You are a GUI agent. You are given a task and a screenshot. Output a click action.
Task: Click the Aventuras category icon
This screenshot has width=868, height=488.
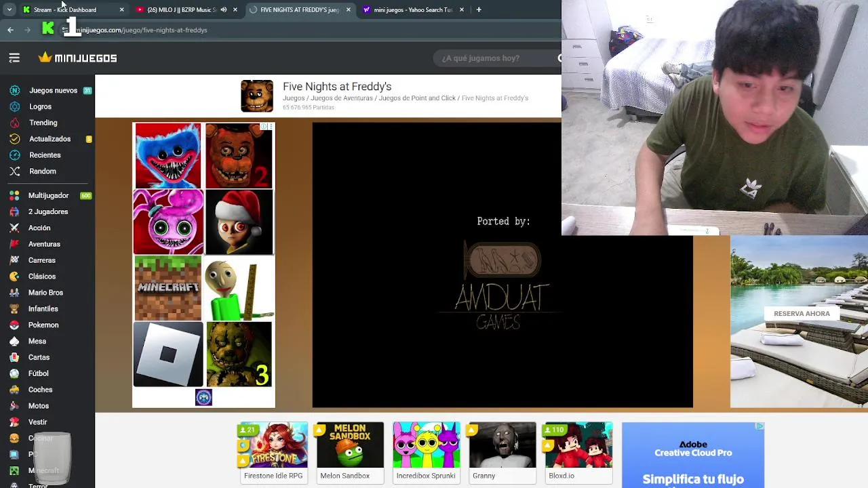pyautogui.click(x=14, y=244)
